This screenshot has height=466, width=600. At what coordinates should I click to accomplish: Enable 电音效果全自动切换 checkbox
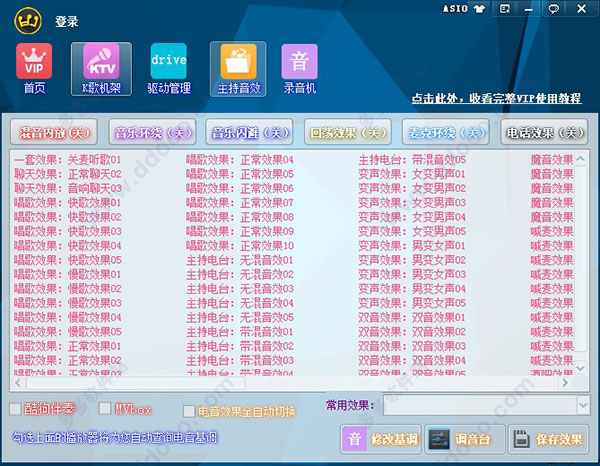click(189, 412)
